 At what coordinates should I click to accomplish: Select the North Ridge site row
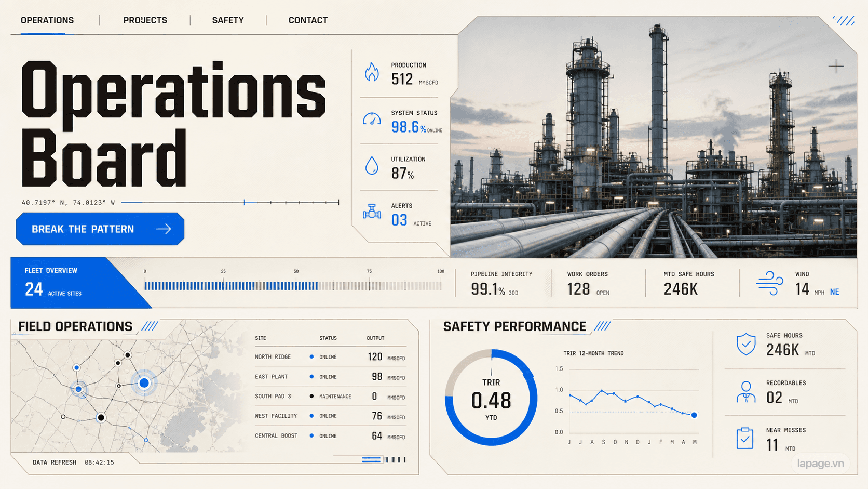[330, 357]
